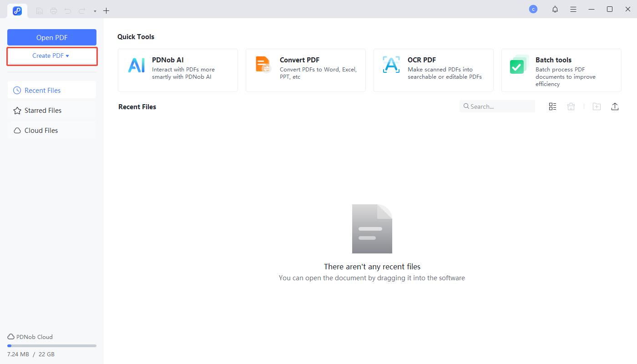This screenshot has width=637, height=364.
Task: Open notifications bell icon
Action: tap(555, 9)
